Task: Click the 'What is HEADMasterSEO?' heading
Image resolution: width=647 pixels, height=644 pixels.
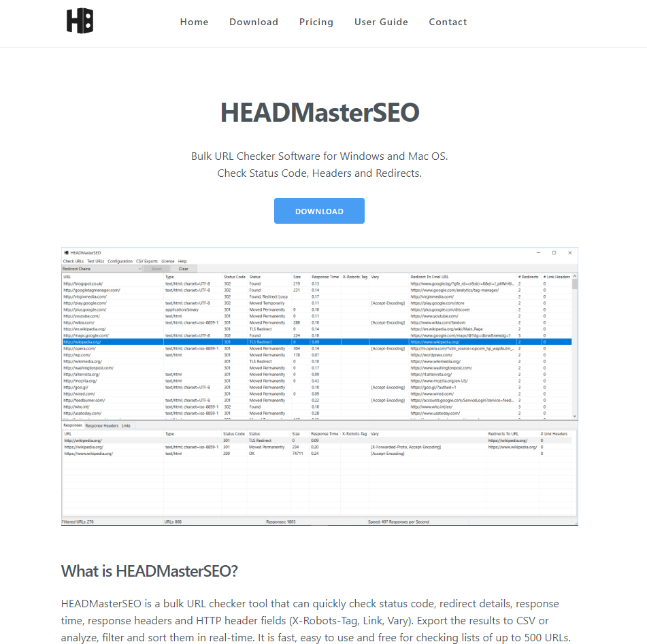Action: (x=150, y=571)
